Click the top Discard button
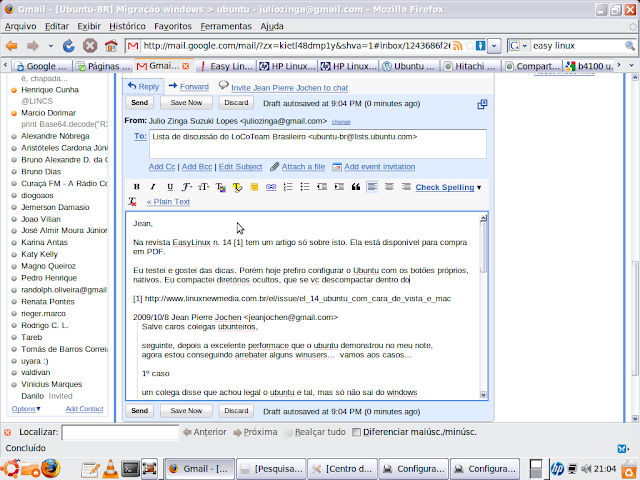 (236, 102)
